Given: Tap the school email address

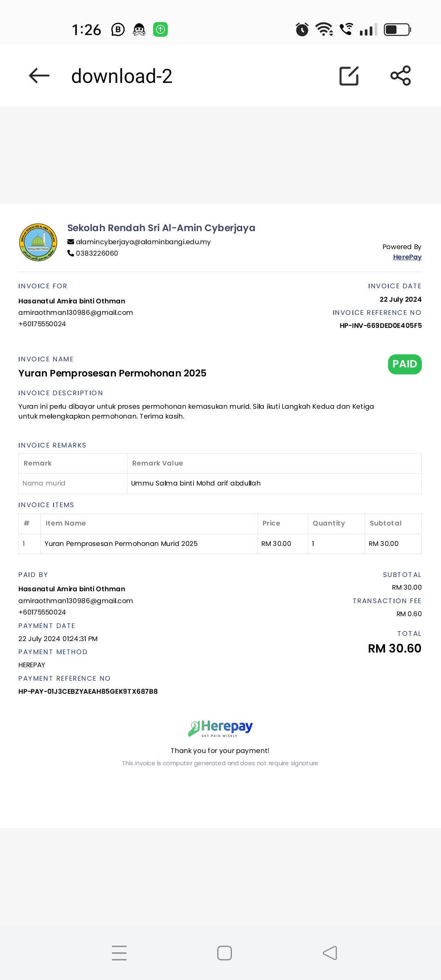Looking at the screenshot, I should tap(143, 242).
